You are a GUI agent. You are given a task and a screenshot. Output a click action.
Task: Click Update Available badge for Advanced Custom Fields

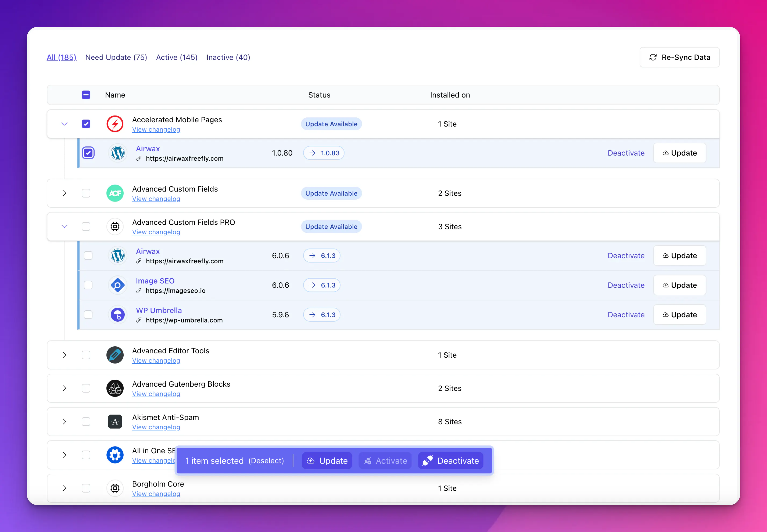coord(331,193)
